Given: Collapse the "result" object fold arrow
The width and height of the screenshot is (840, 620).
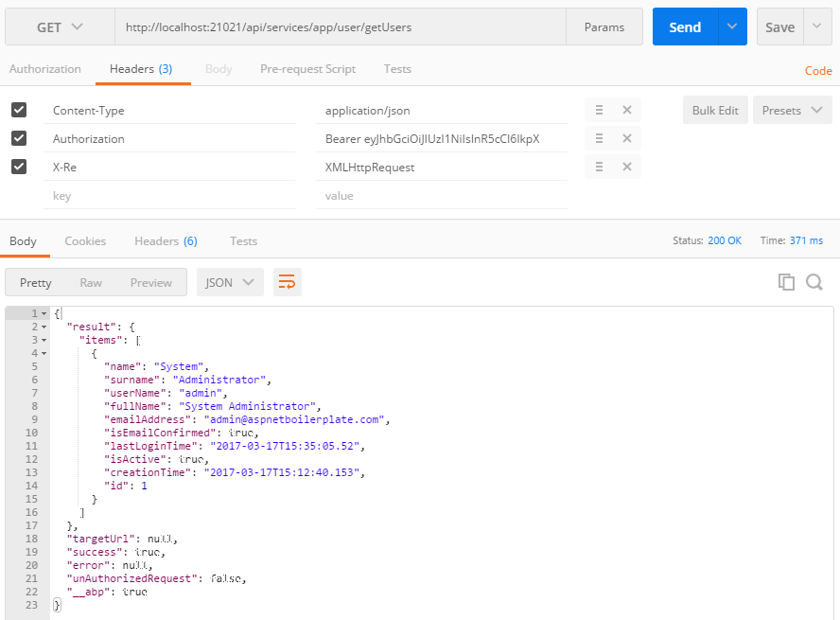Looking at the screenshot, I should click(44, 327).
